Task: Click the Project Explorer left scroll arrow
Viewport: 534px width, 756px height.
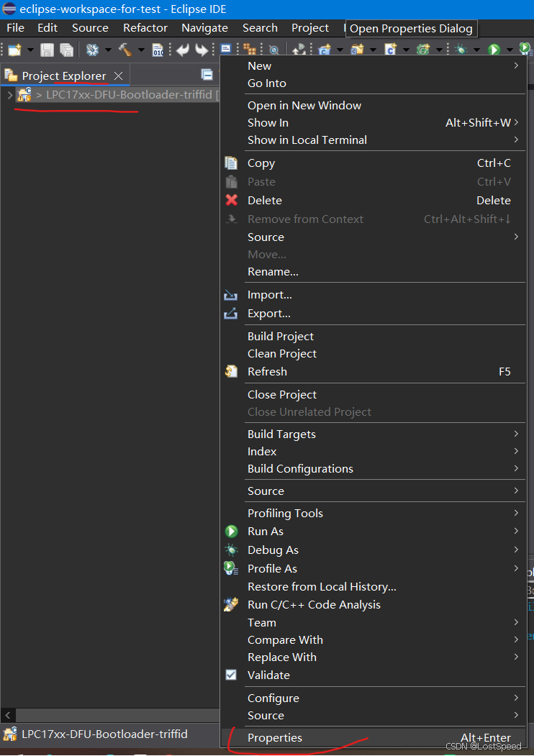Action: [8, 714]
